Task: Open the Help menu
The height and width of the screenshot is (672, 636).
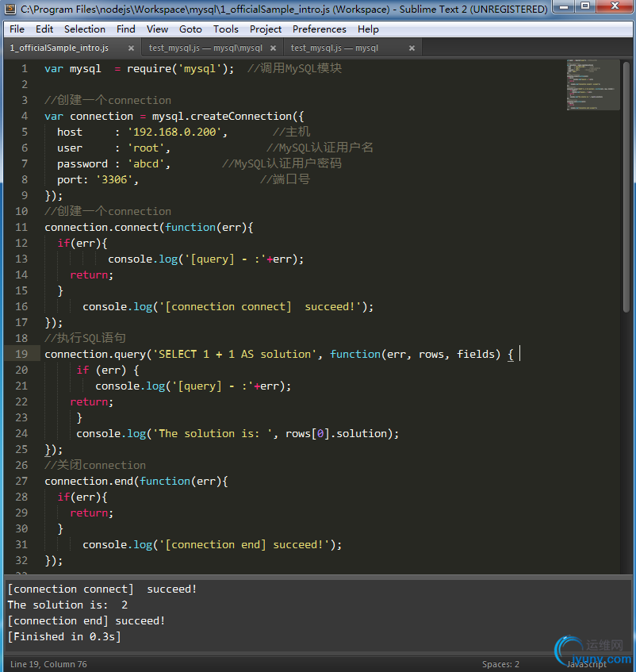Action: (x=368, y=29)
